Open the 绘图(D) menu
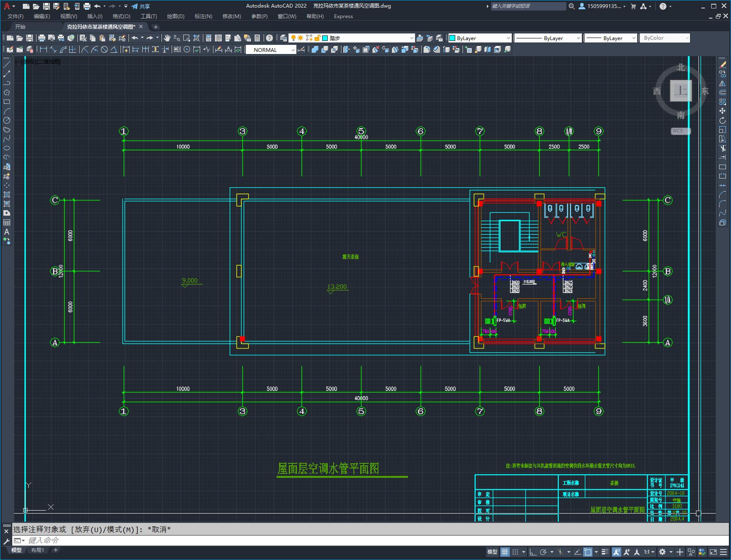Image resolution: width=731 pixels, height=560 pixels. [x=176, y=16]
